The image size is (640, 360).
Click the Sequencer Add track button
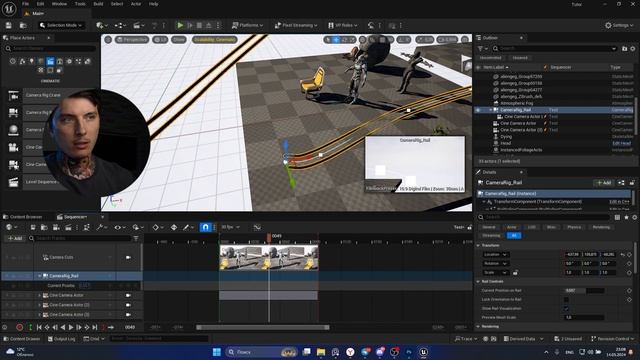[15, 238]
